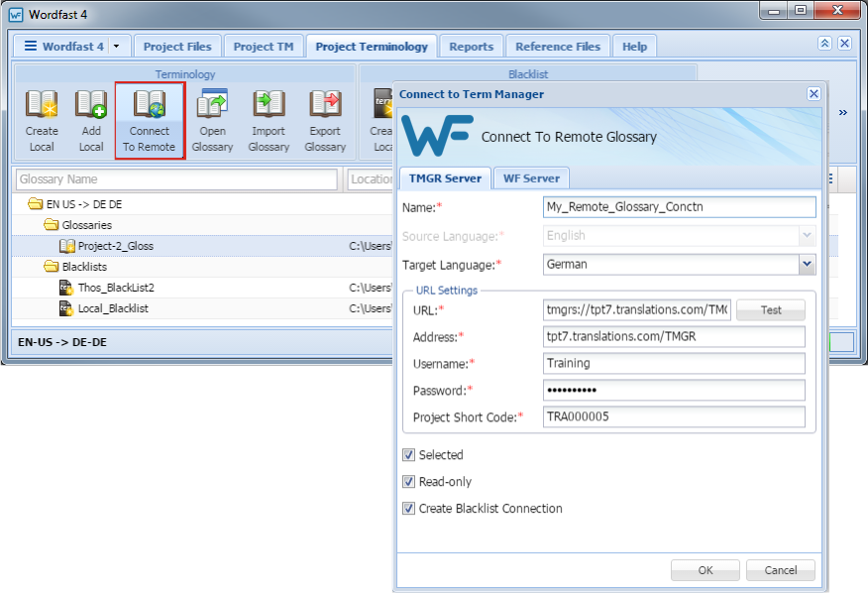Open the Reports tab

click(471, 47)
